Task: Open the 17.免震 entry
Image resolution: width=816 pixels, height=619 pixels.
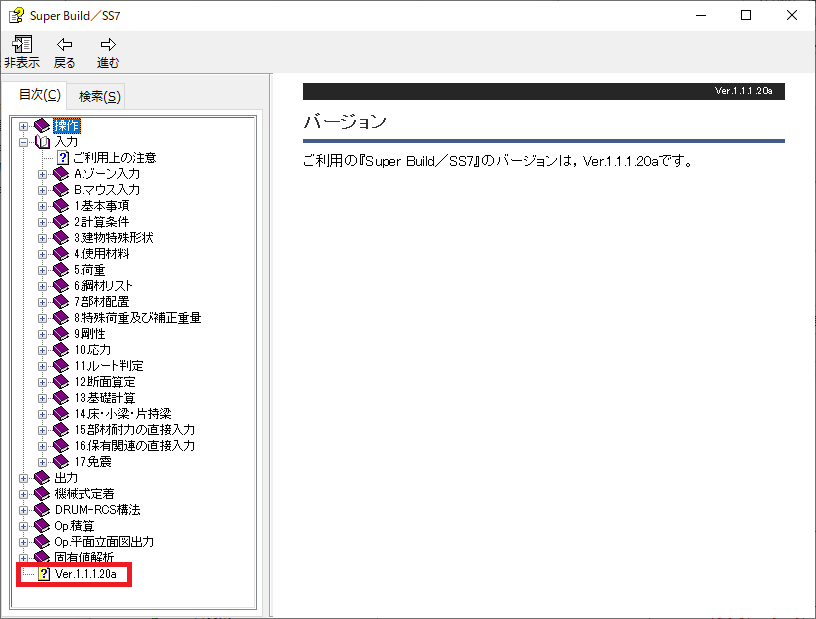Action: point(93,462)
